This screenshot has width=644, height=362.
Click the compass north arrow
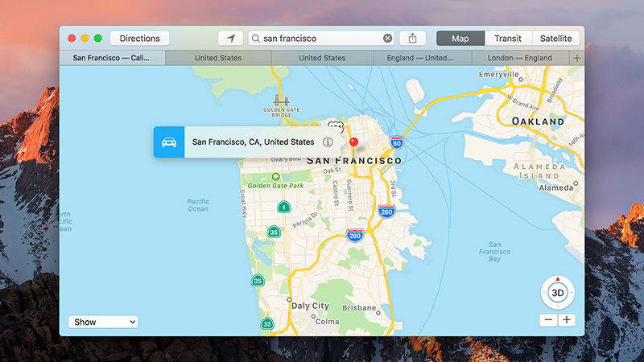pyautogui.click(x=558, y=279)
